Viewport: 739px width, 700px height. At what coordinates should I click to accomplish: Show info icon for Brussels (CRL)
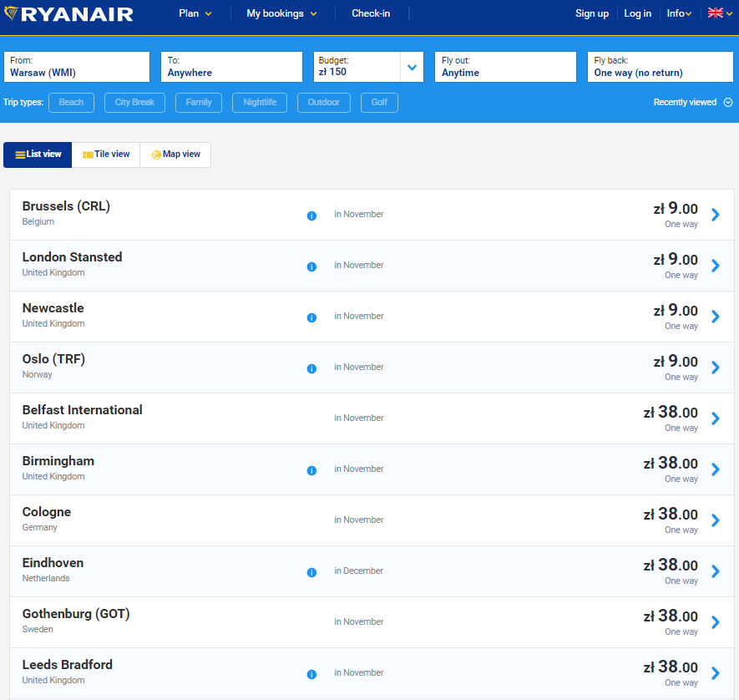(311, 216)
